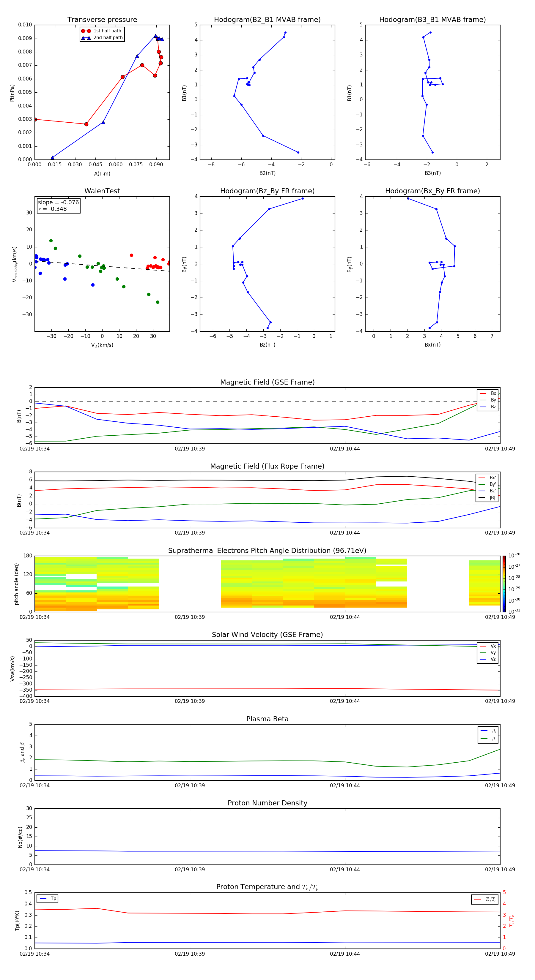Click Bz entry in GSE magnetic field legend
The width and height of the screenshot is (535, 980).
(x=488, y=407)
